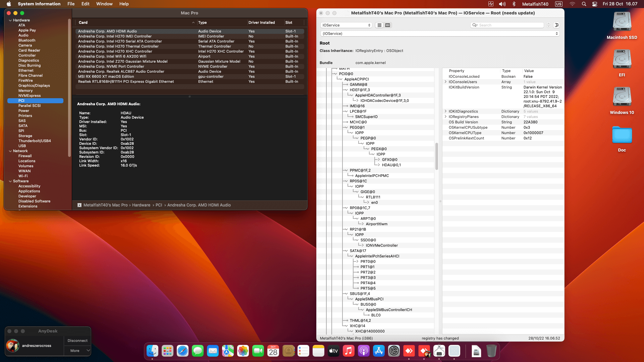Click Disconnect in the AnyDesk window

[x=77, y=340]
